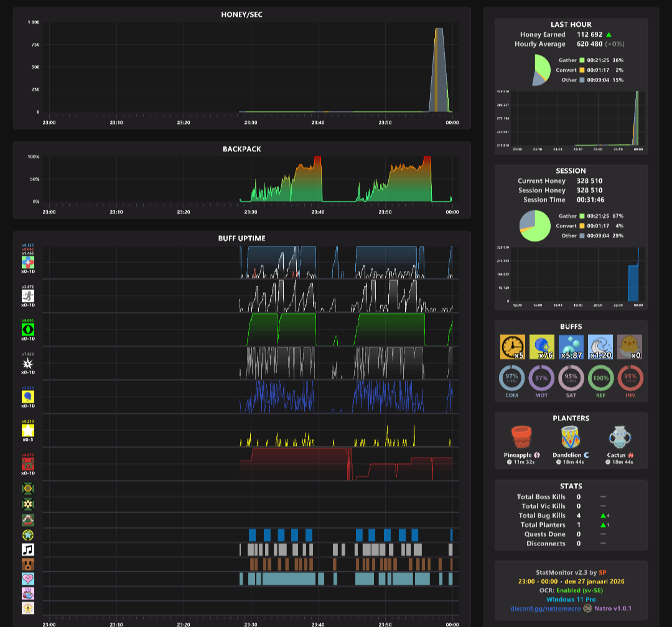Screen dimensions: 672x627
Task: Click the green REF 100% progress ring
Action: click(x=600, y=379)
